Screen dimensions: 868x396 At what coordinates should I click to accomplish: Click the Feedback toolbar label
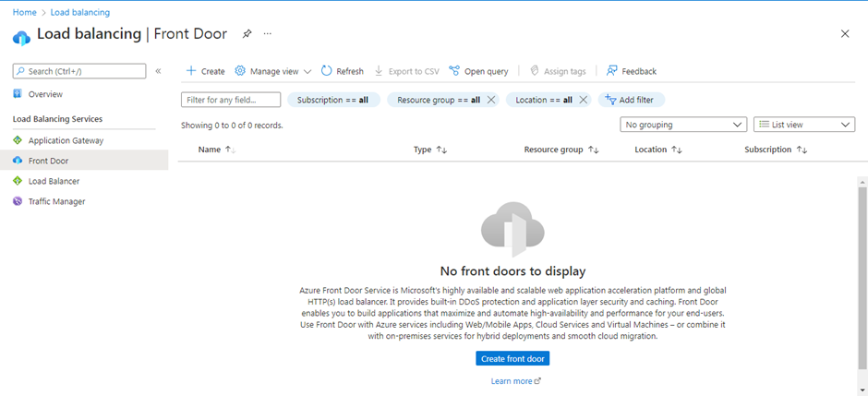pyautogui.click(x=639, y=71)
